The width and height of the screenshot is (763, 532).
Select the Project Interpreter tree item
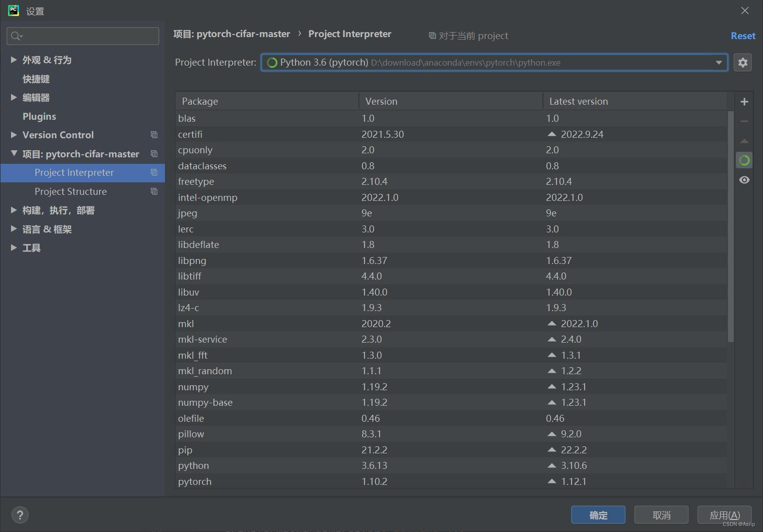(x=83, y=172)
